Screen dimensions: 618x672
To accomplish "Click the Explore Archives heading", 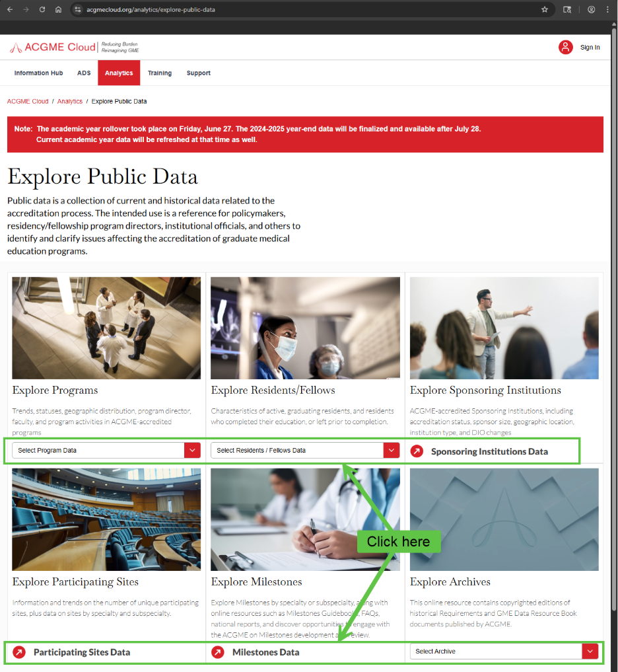I will click(450, 582).
